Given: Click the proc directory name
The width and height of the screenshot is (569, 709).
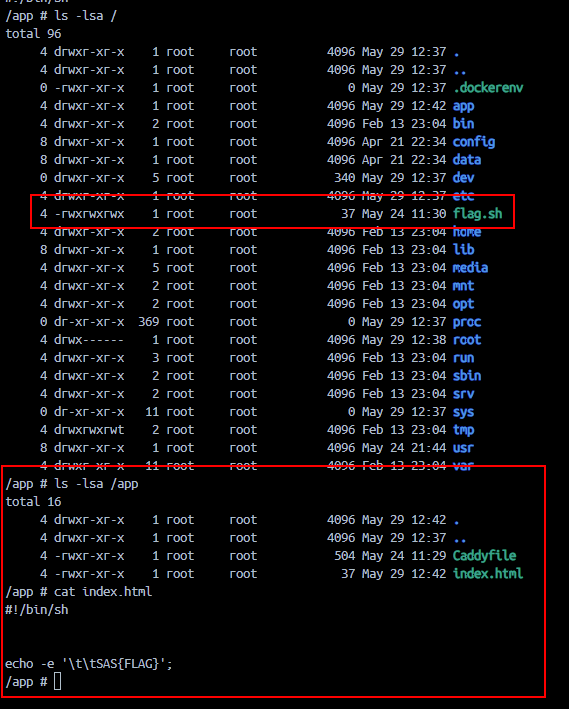Looking at the screenshot, I should [467, 322].
